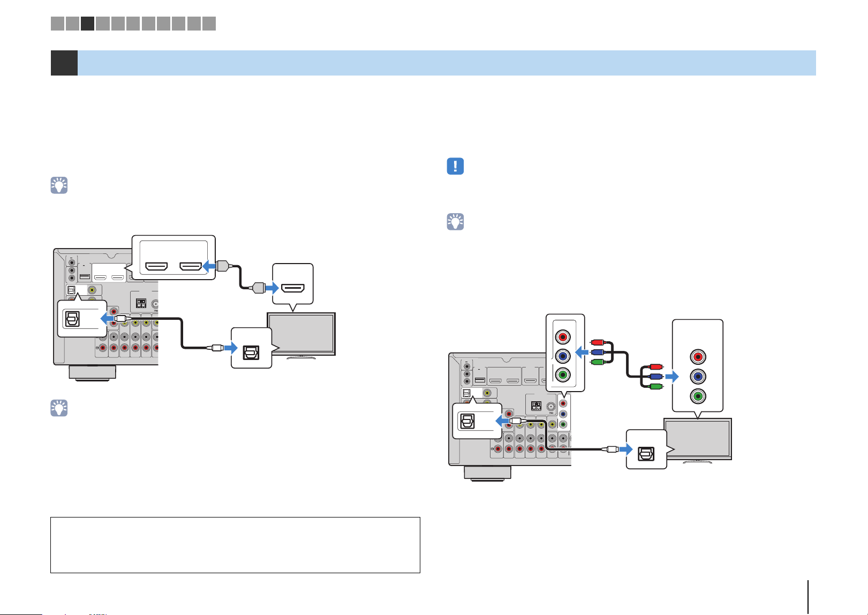Select the left HDMI port in the receiver callout
Image resolution: width=868 pixels, height=615 pixels.
coord(157,266)
